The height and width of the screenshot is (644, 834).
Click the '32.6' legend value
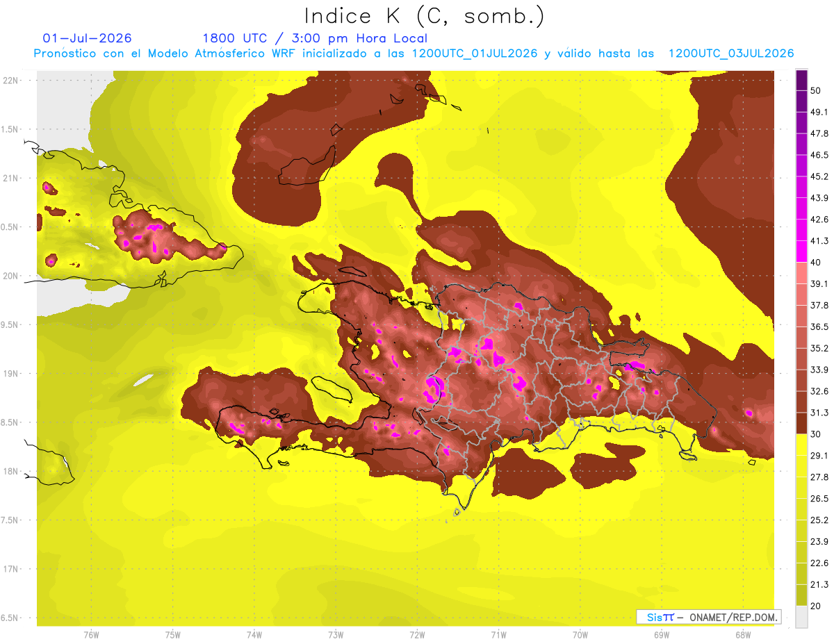pyautogui.click(x=820, y=391)
